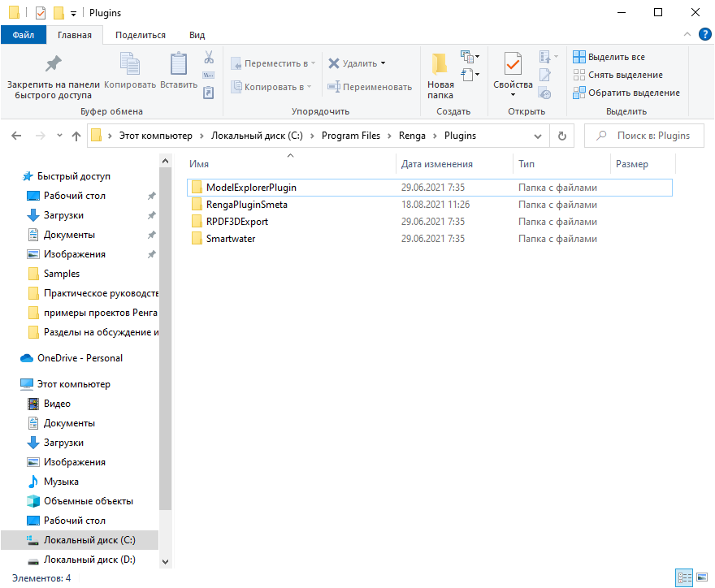Click the Pin to Quick Access icon
The width and height of the screenshot is (715, 588).
pyautogui.click(x=53, y=64)
